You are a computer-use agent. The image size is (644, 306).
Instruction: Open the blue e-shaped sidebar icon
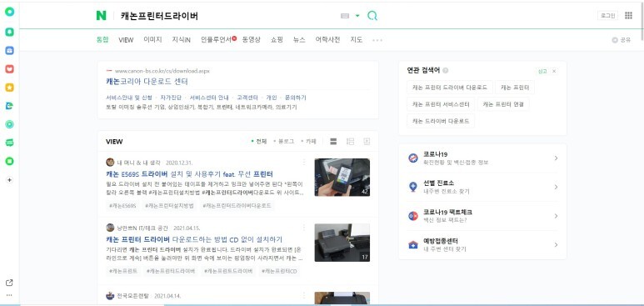tap(9, 106)
